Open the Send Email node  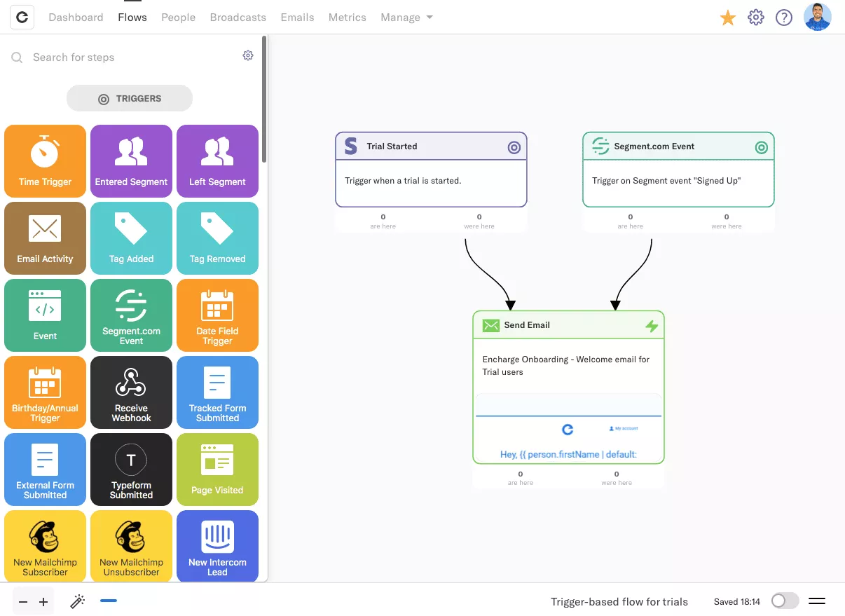coord(568,388)
